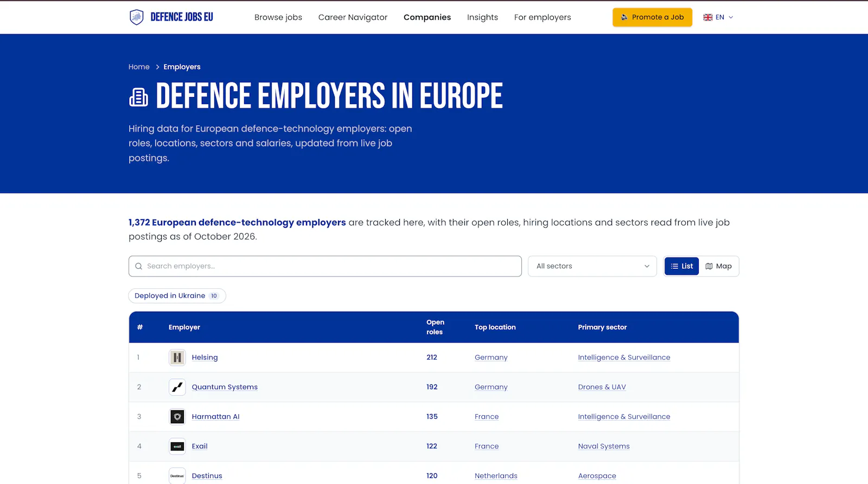Open For employers page
Screen dimensions: 868x484
(542, 17)
